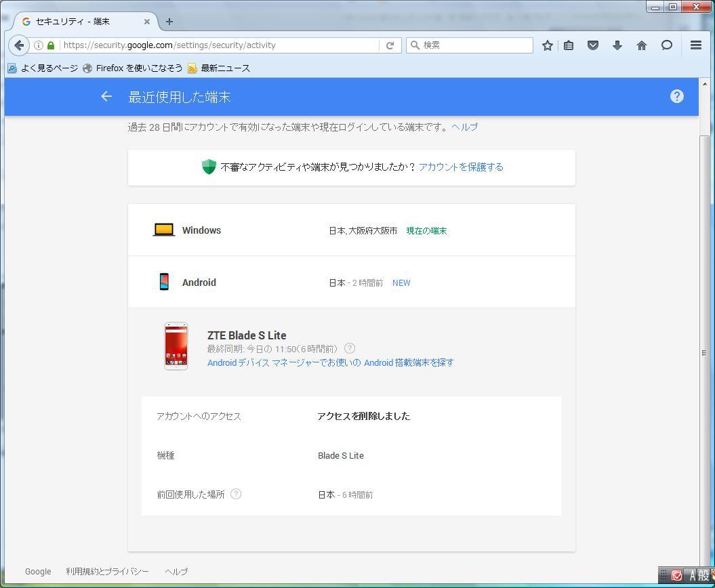Click the ヘルプ link after description text
715x588 pixels.
464,127
